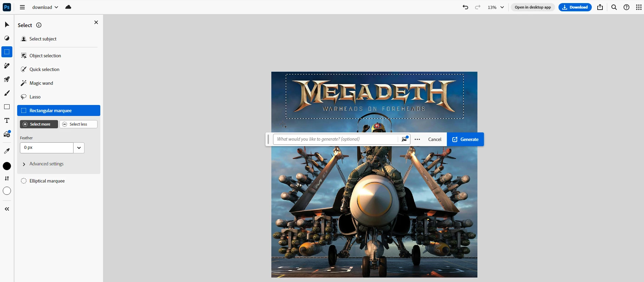Select the Brush tool
This screenshot has height=282, width=644.
pyautogui.click(x=7, y=93)
